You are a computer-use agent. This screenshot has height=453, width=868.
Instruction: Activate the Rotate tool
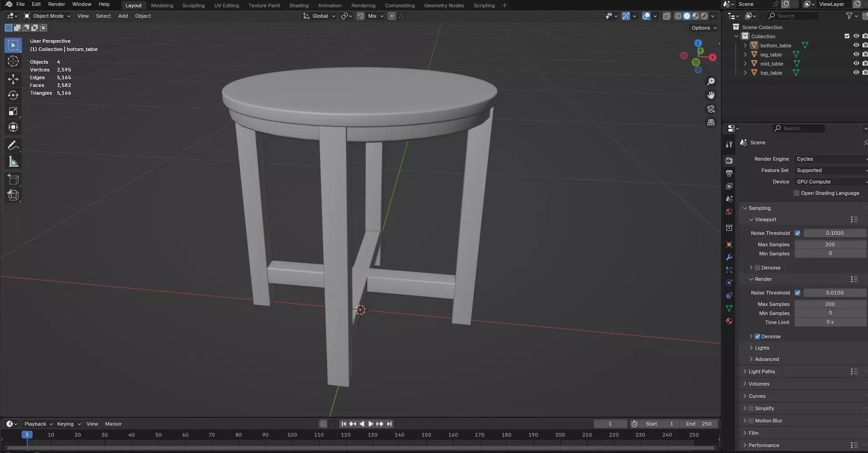click(x=13, y=95)
